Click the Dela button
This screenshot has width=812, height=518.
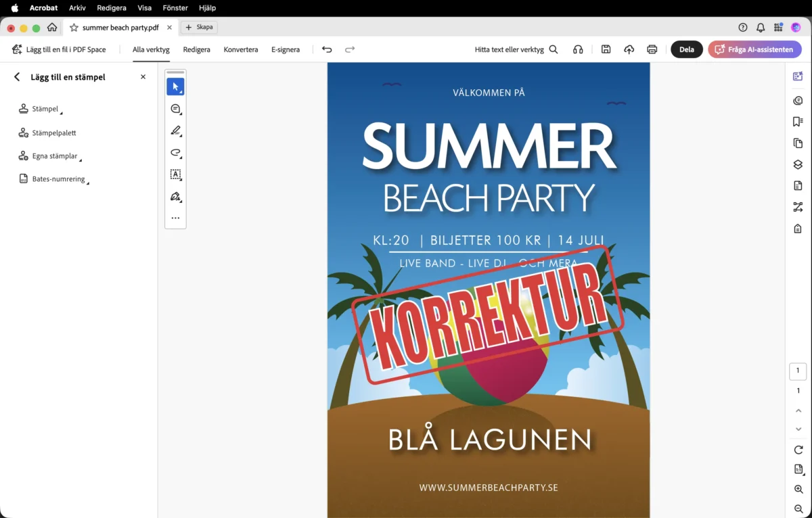(x=686, y=49)
